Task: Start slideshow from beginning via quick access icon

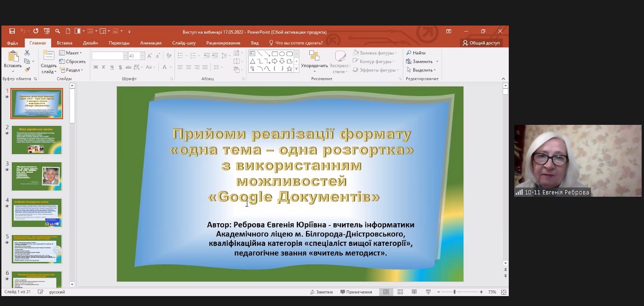Action: [x=46, y=31]
